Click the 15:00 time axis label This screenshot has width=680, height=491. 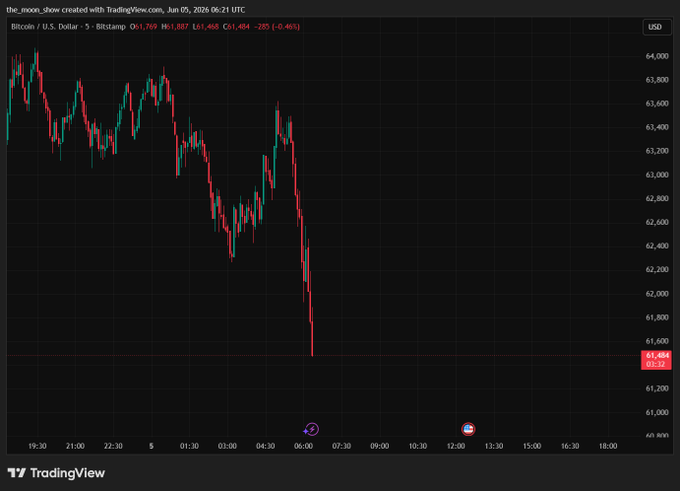coord(532,446)
